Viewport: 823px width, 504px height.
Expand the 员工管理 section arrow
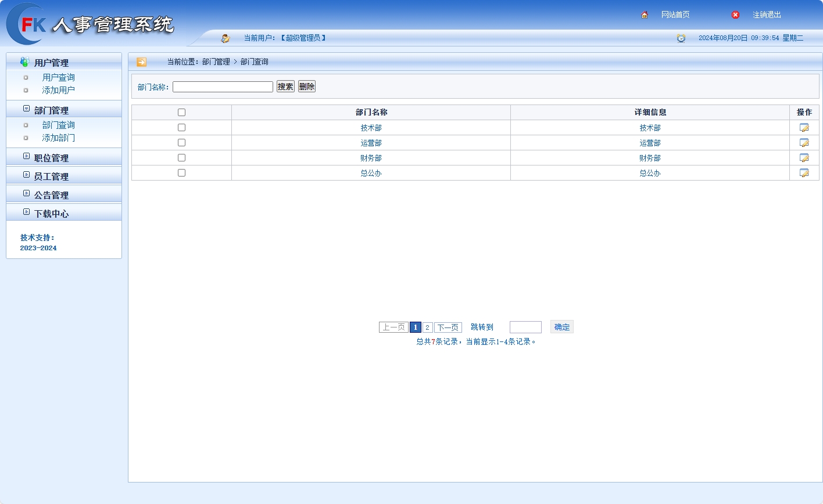tap(26, 175)
